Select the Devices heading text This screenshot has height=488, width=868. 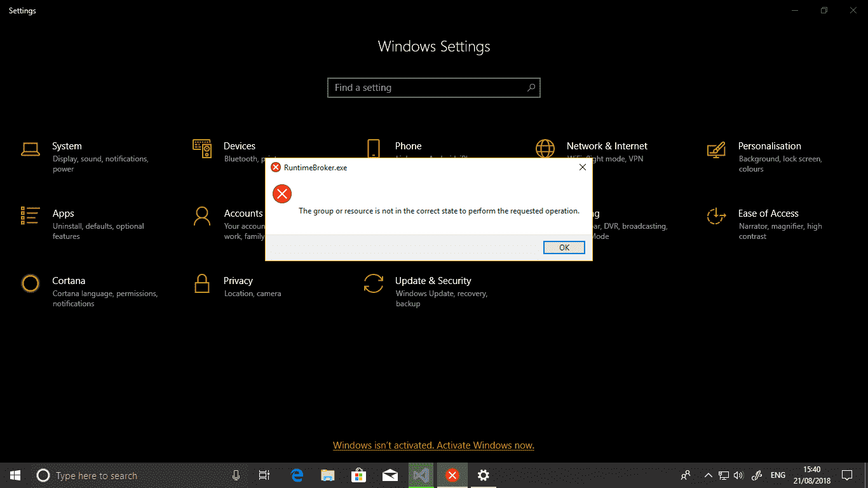(240, 146)
